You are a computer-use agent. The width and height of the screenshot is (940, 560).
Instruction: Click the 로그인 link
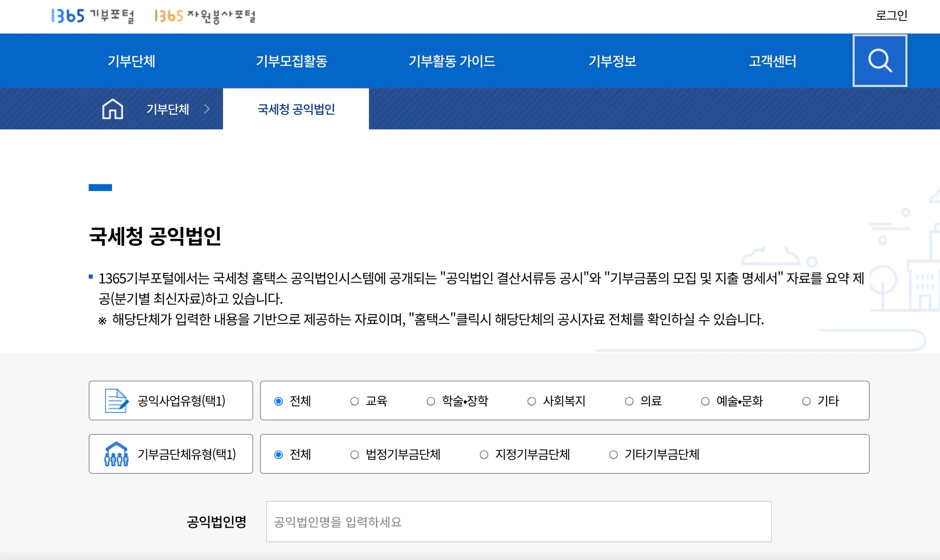tap(891, 16)
